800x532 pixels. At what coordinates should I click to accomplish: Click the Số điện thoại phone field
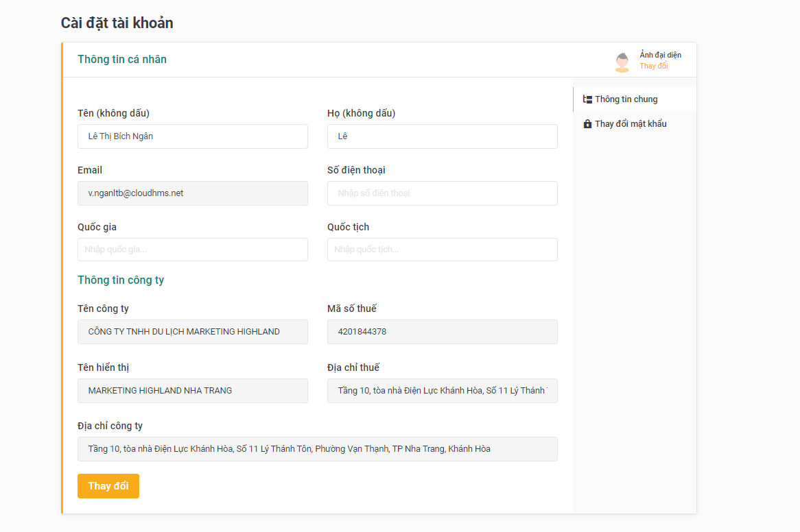443,193
